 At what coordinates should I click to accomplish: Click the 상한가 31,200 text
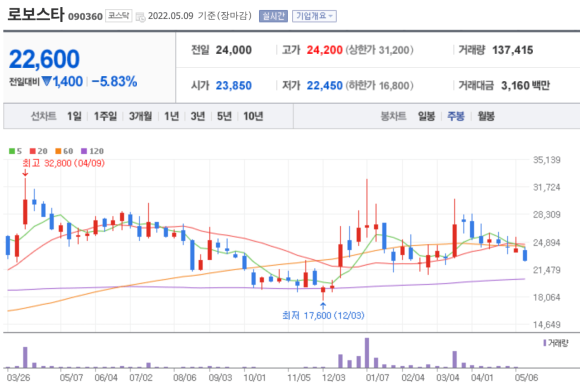click(x=380, y=50)
